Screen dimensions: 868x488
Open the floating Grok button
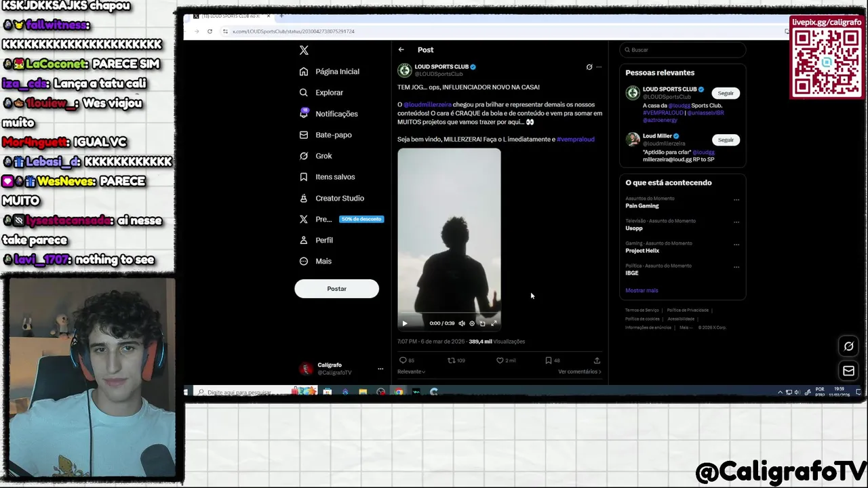[848, 347]
